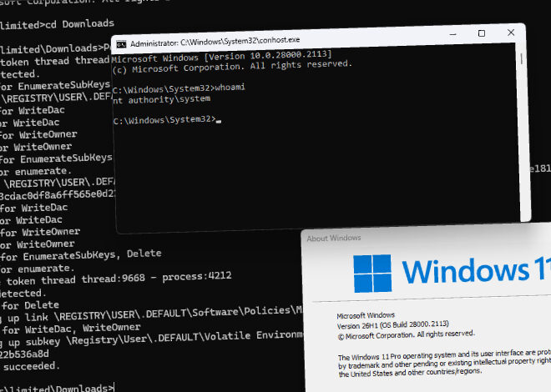Viewport: 551px width, 392px height.
Task: Click the conhost window's cmd icon
Action: pyautogui.click(x=121, y=44)
